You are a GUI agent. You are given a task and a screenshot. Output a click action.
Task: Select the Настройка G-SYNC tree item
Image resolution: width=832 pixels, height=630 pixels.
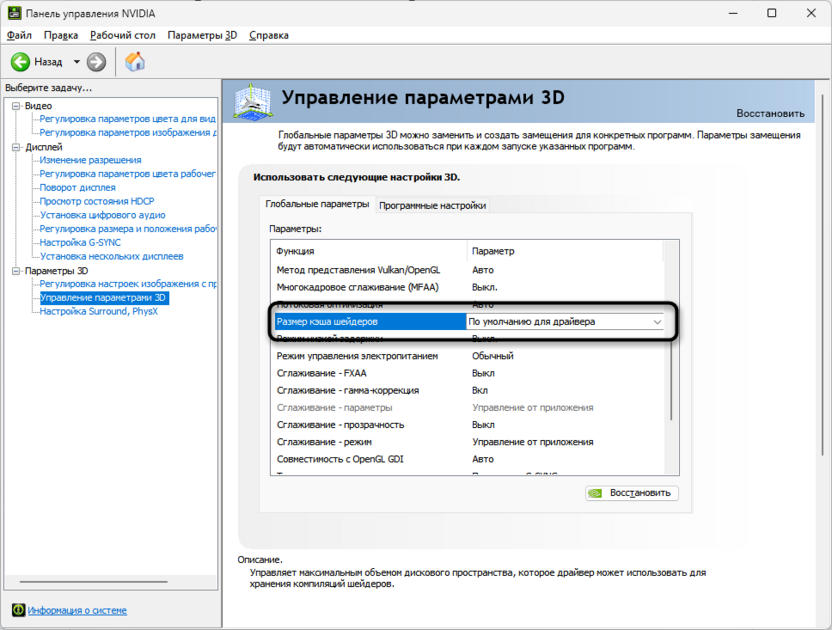[x=80, y=243]
